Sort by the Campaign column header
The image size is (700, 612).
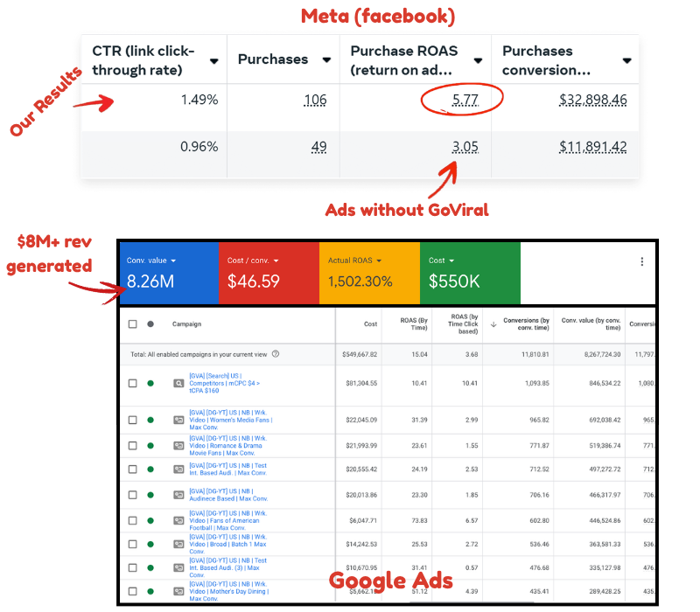(186, 323)
